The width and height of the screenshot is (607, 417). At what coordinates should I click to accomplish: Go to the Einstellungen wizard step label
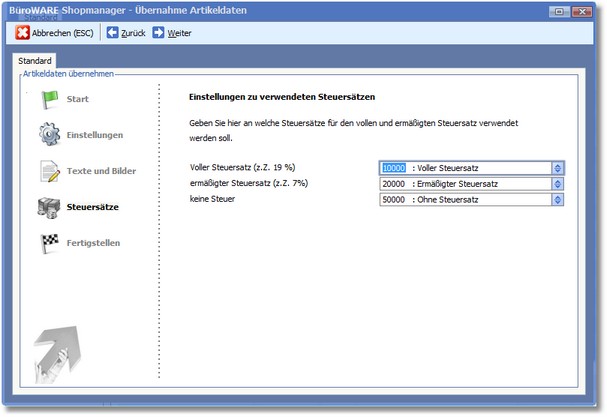coord(101,135)
